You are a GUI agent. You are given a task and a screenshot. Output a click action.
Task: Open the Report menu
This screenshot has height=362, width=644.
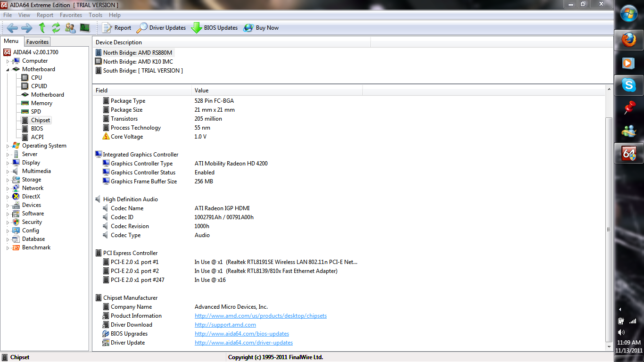pyautogui.click(x=45, y=15)
